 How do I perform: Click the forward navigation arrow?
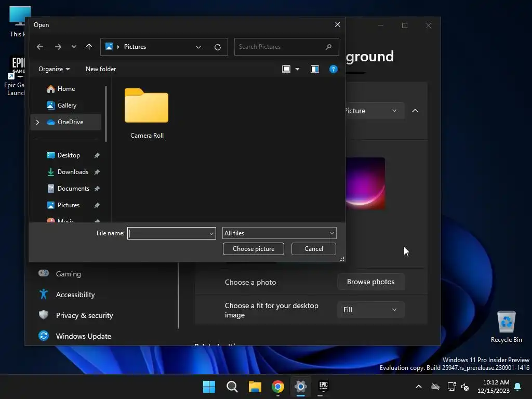pyautogui.click(x=58, y=47)
